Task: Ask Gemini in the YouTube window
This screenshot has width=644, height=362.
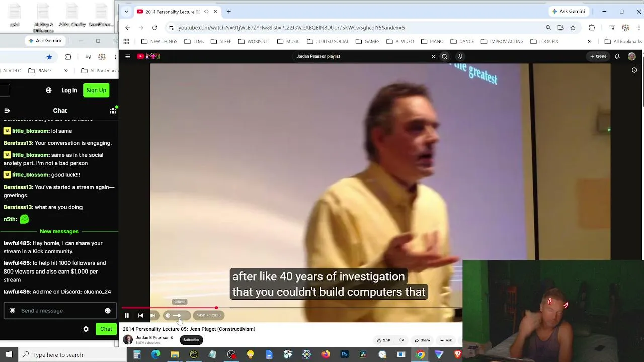Action: tap(569, 11)
